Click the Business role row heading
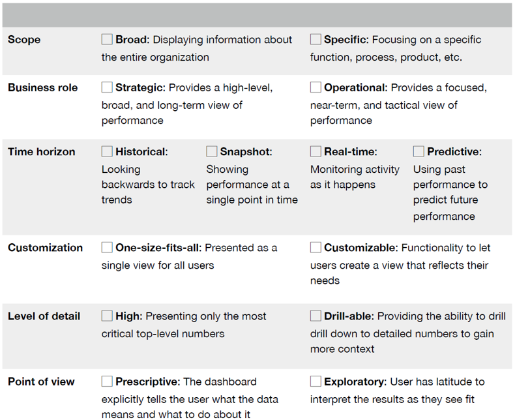This screenshot has height=420, width=515. coord(42,87)
